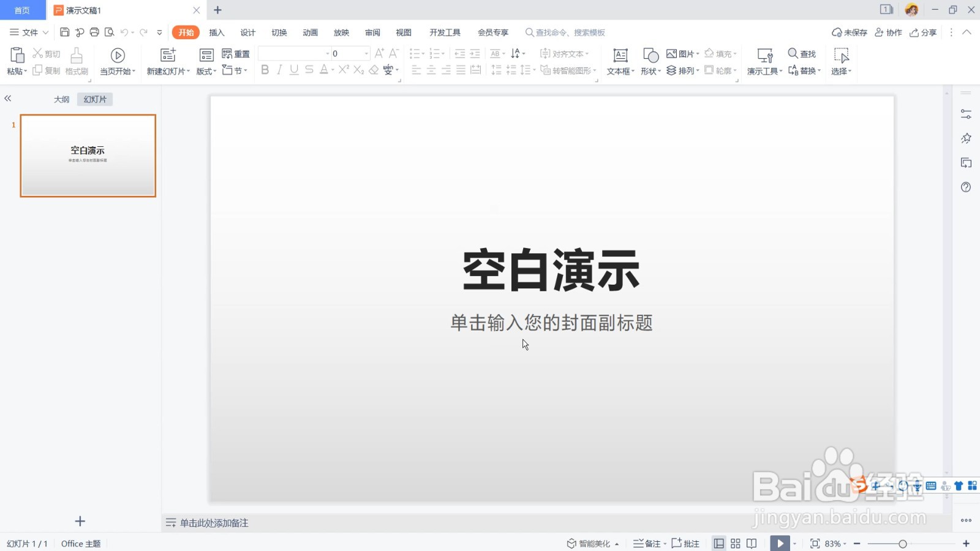980x551 pixels.
Task: Open the 审阅 review tab
Action: pyautogui.click(x=372, y=32)
